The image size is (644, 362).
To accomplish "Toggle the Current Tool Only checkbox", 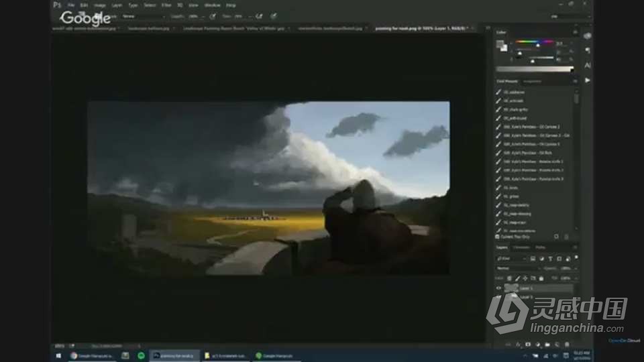I will (x=498, y=237).
